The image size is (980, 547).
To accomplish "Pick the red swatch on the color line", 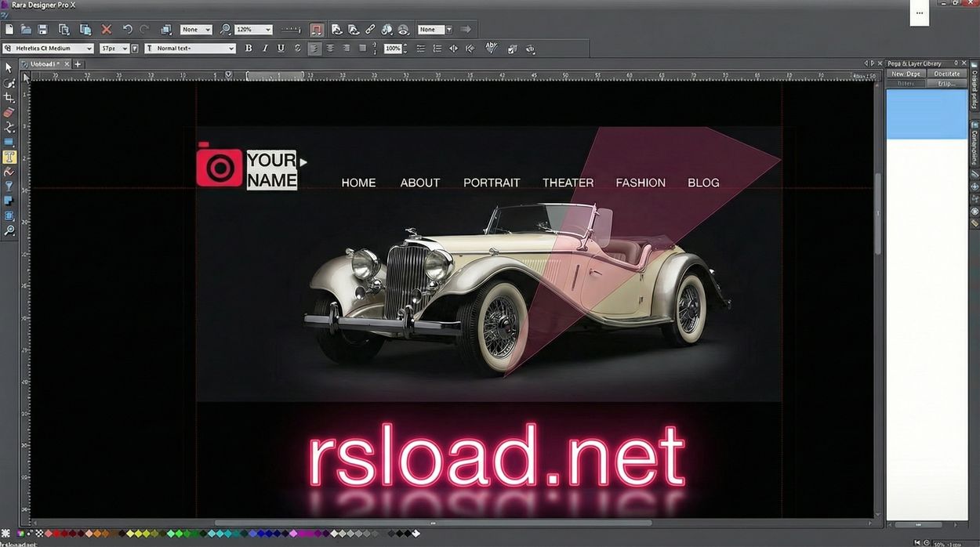I will [x=56, y=534].
